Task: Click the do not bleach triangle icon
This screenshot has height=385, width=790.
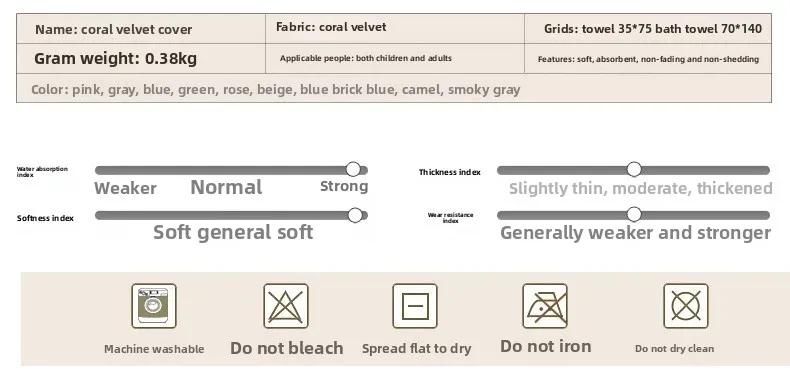Action: [286, 306]
